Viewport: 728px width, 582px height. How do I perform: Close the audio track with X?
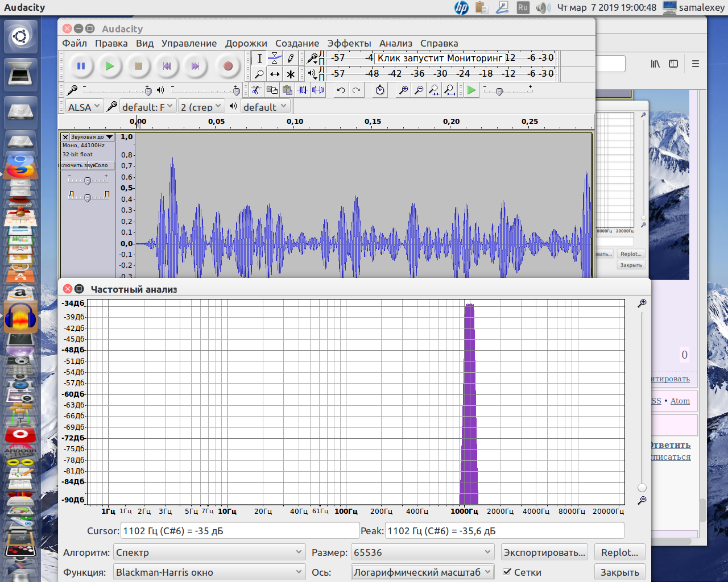click(65, 137)
